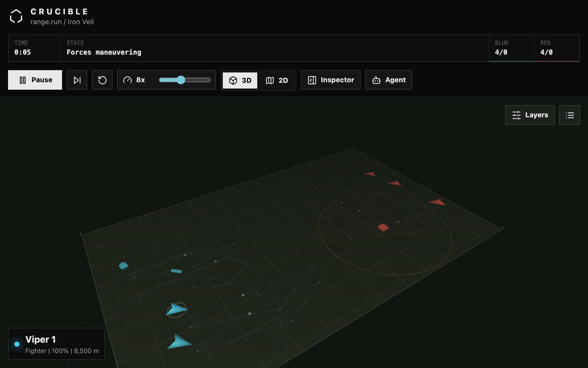The height and width of the screenshot is (368, 588).
Task: Click the blue dot on Viper 1 card
Action: point(17,344)
